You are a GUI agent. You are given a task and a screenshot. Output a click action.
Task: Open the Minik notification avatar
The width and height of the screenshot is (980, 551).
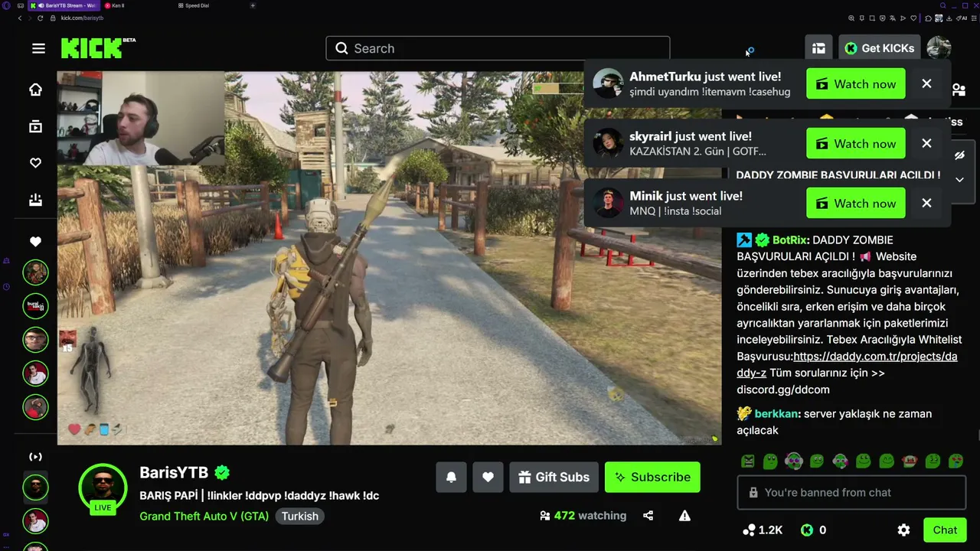pos(608,204)
